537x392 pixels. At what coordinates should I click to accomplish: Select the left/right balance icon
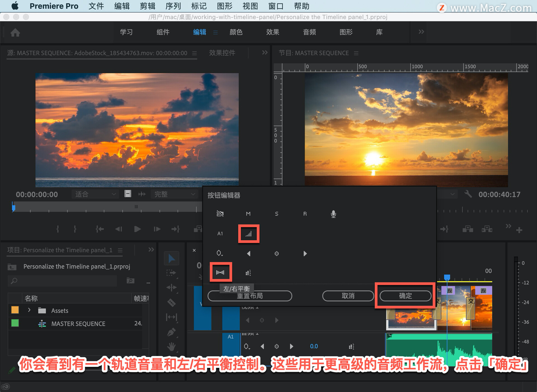click(220, 272)
